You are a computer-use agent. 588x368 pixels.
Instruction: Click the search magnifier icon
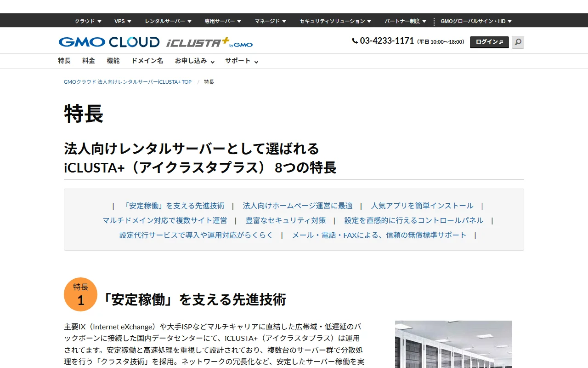coord(518,42)
